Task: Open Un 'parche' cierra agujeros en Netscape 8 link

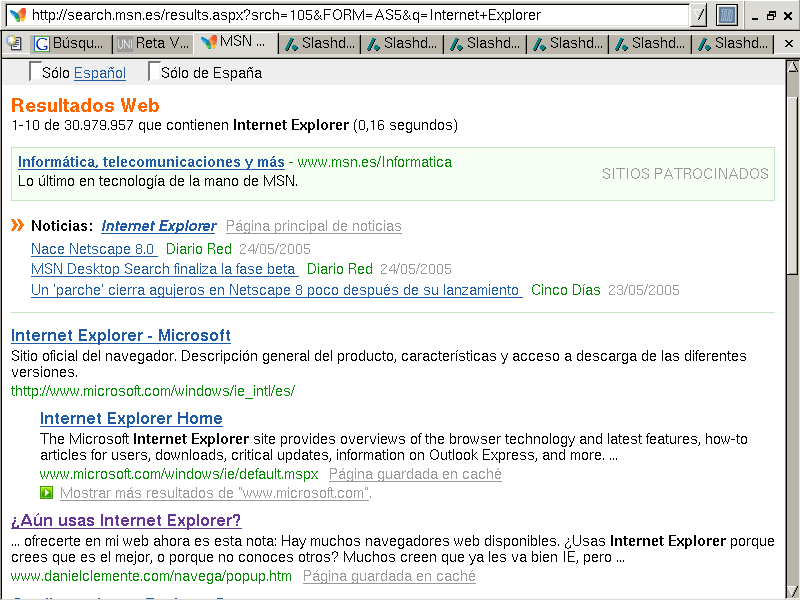Action: pos(277,290)
